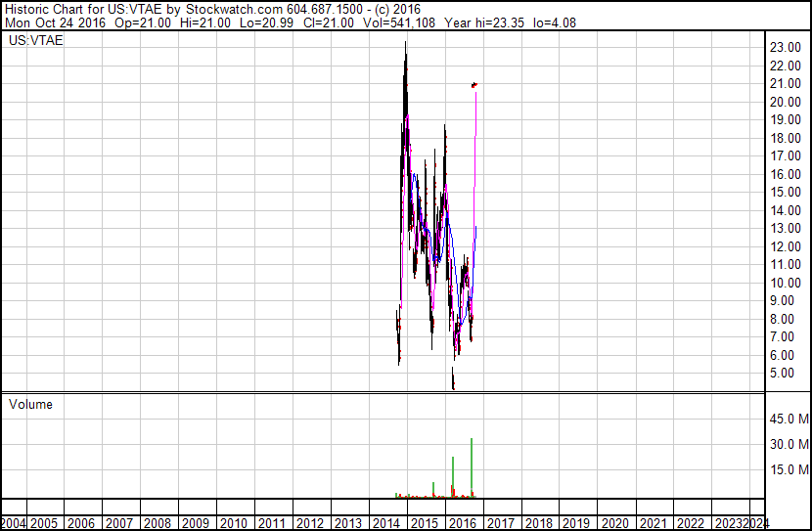812x531 pixels.
Task: Click the 2020 year label on time axis
Action: coord(614,523)
